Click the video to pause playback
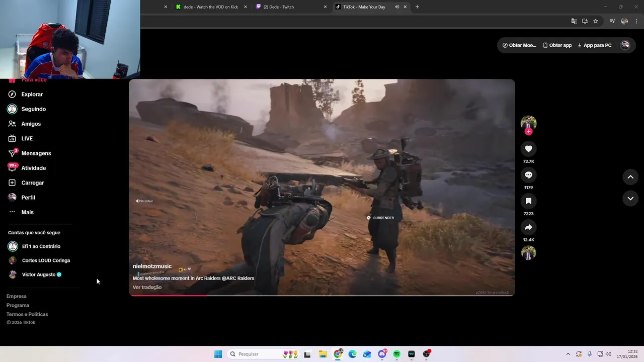The height and width of the screenshot is (362, 644). click(322, 187)
